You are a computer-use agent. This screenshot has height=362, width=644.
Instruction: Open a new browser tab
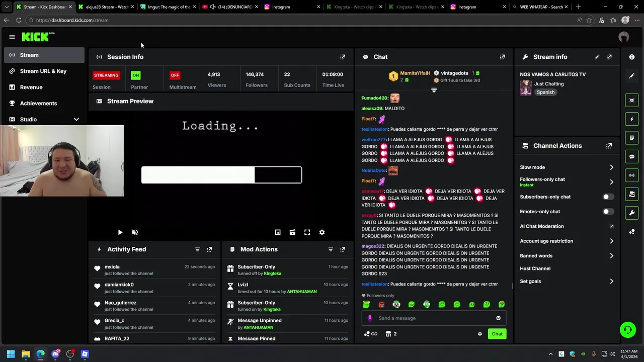click(578, 7)
